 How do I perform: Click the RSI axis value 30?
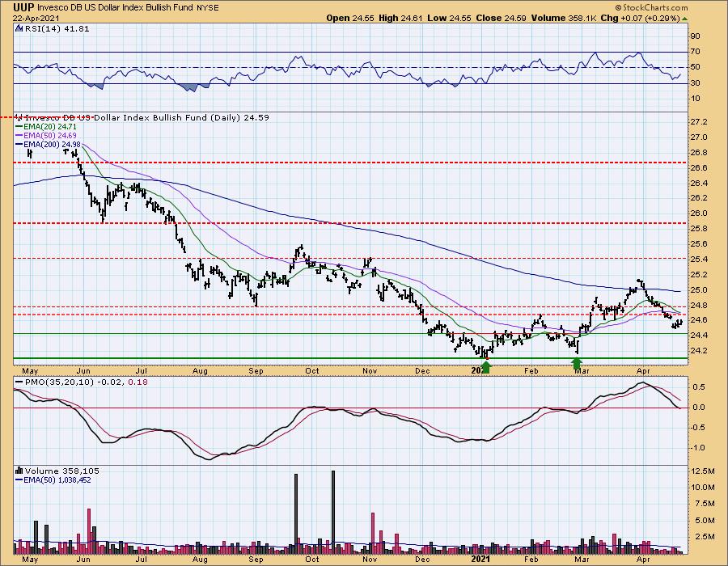click(x=696, y=83)
